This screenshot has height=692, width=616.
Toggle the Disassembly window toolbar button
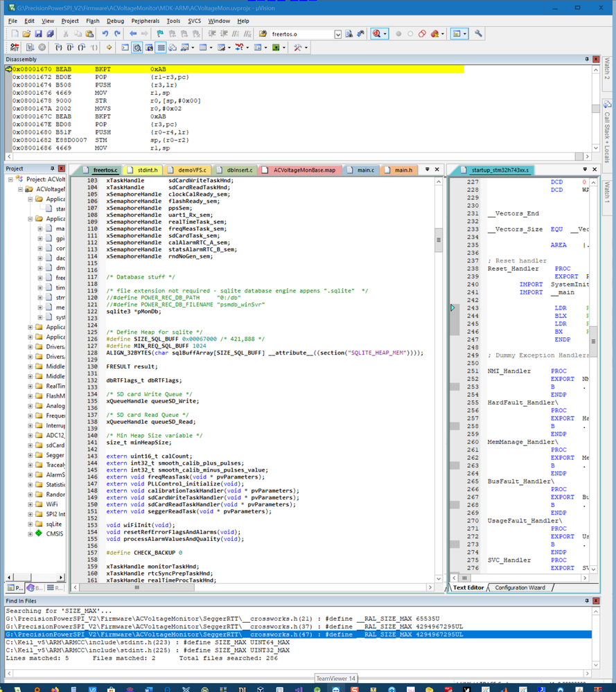click(x=137, y=48)
